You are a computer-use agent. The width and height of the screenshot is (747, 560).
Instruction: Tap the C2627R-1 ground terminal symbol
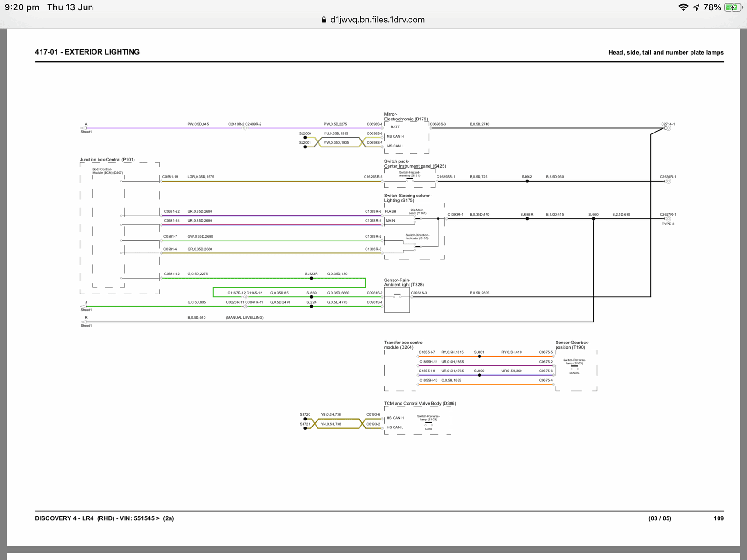coord(668,218)
